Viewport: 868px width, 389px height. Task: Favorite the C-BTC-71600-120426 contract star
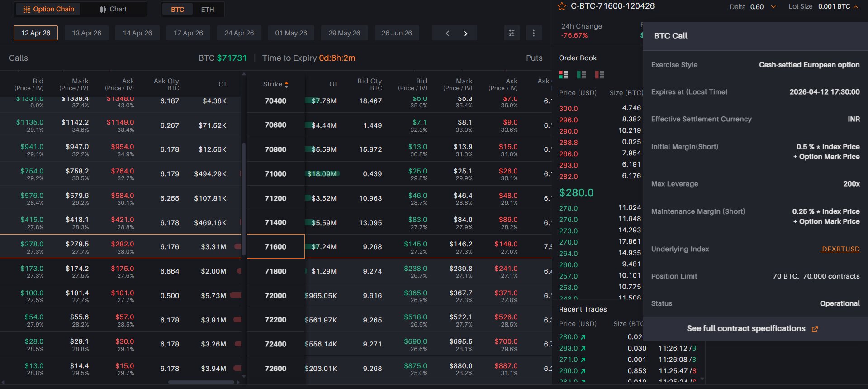562,6
